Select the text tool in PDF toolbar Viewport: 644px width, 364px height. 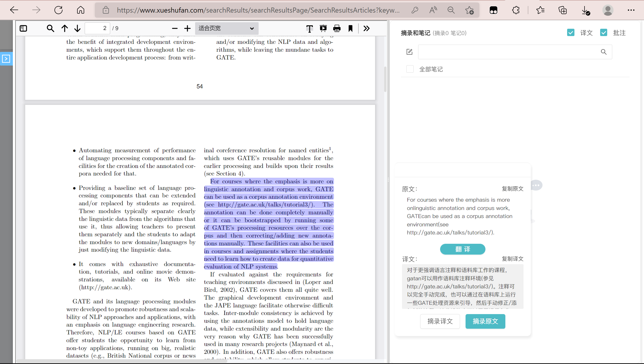310,28
